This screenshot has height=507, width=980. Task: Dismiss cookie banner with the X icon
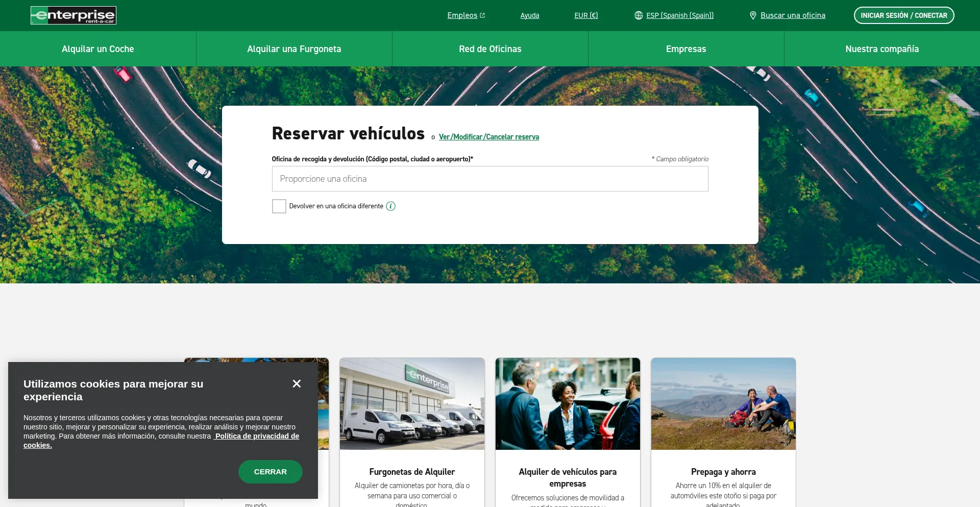tap(297, 383)
